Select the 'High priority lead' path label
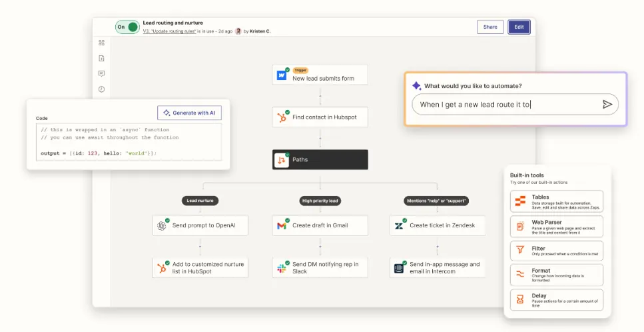The image size is (644, 332). coord(320,201)
